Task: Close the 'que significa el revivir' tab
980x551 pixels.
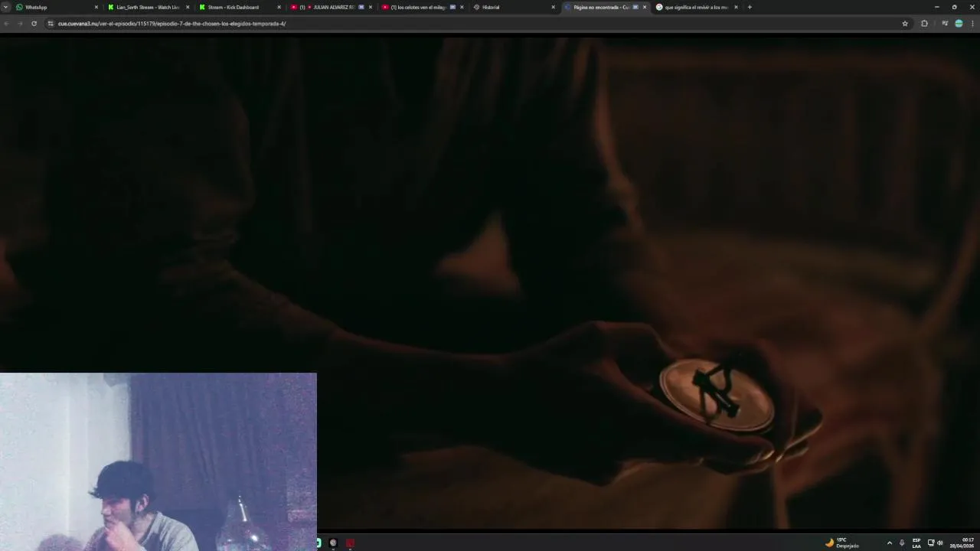Action: 736,7
